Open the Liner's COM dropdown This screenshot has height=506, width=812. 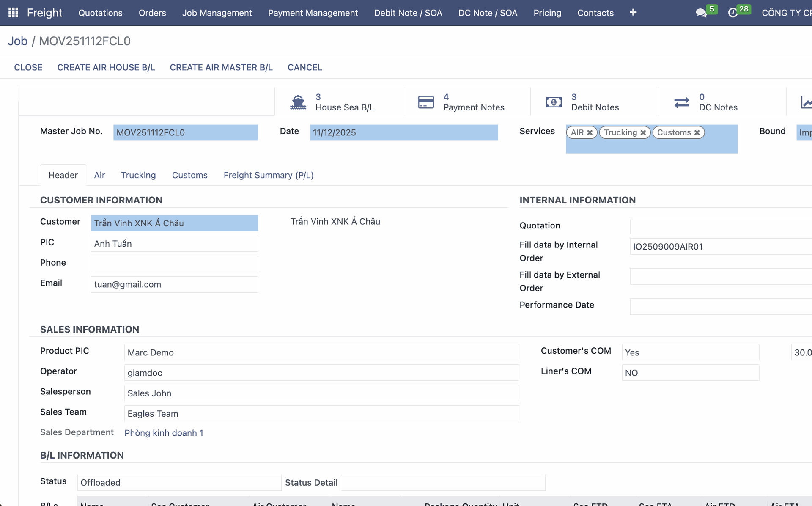tap(690, 373)
